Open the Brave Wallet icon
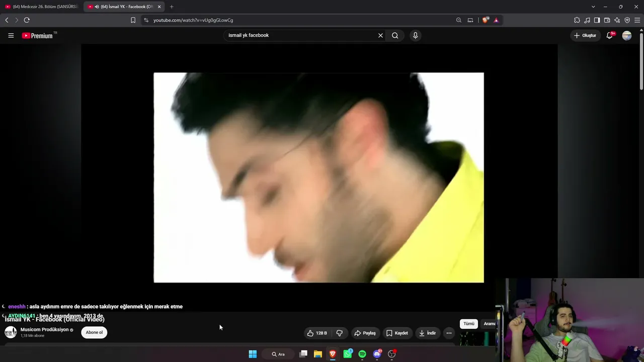This screenshot has width=644, height=362. (x=607, y=20)
